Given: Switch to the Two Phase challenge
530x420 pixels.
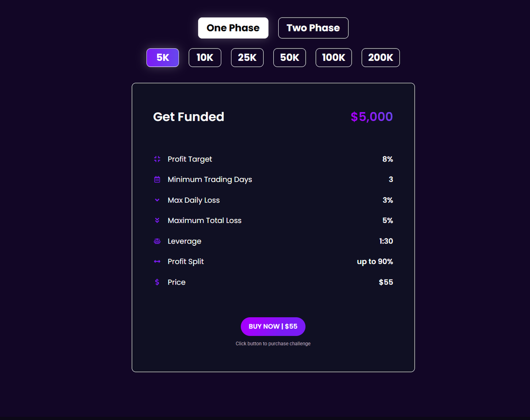Looking at the screenshot, I should point(313,28).
